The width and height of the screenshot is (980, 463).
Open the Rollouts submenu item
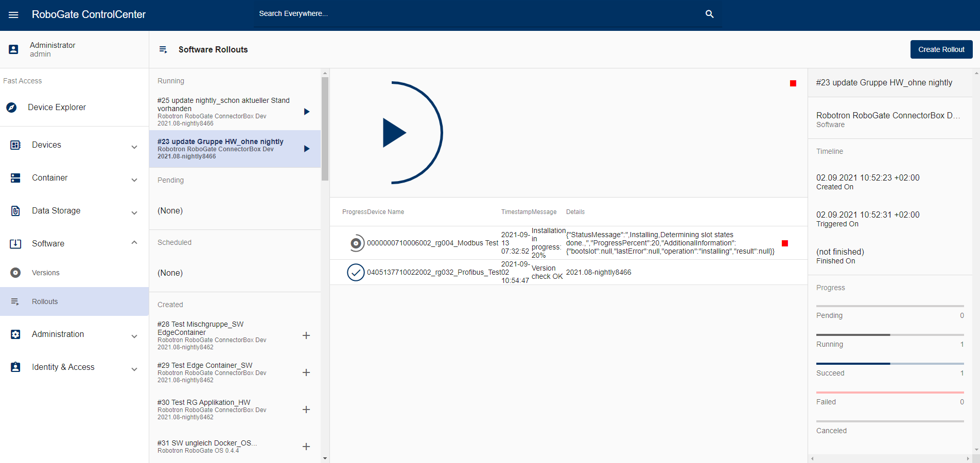click(x=75, y=301)
